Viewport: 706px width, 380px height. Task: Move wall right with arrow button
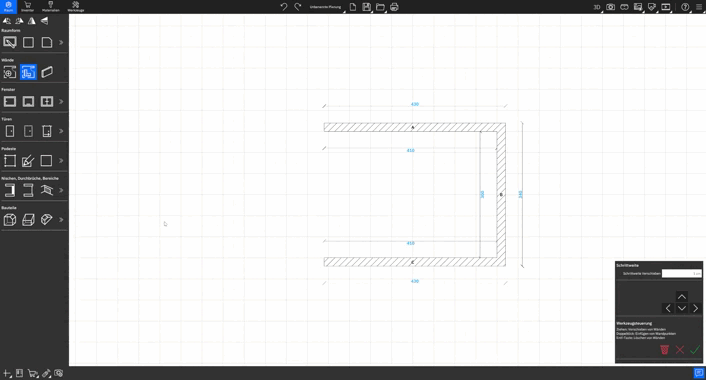click(695, 308)
